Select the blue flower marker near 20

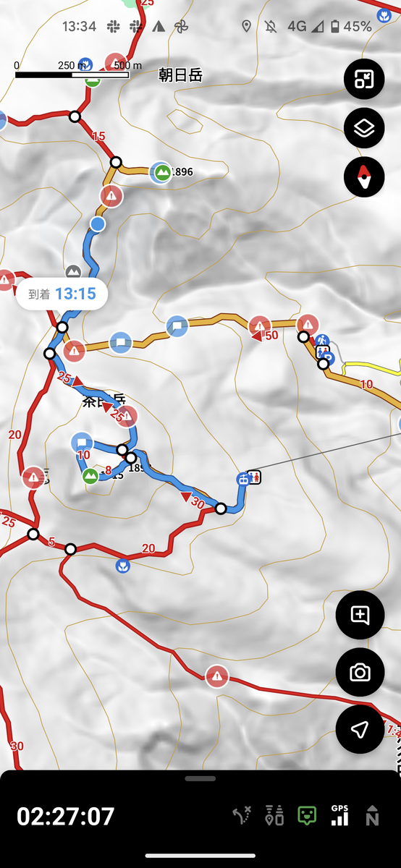click(123, 566)
